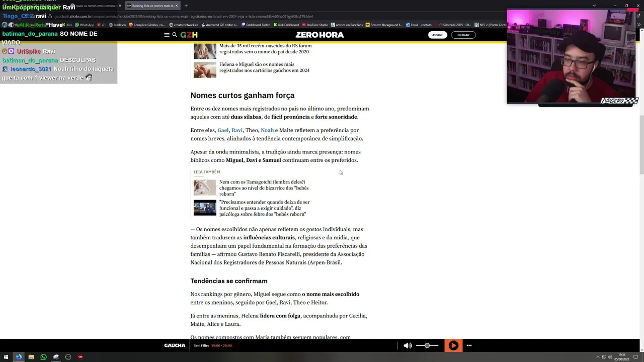The image size is (644, 362).
Task: Open the Email – contato bookmark
Action: point(419,25)
